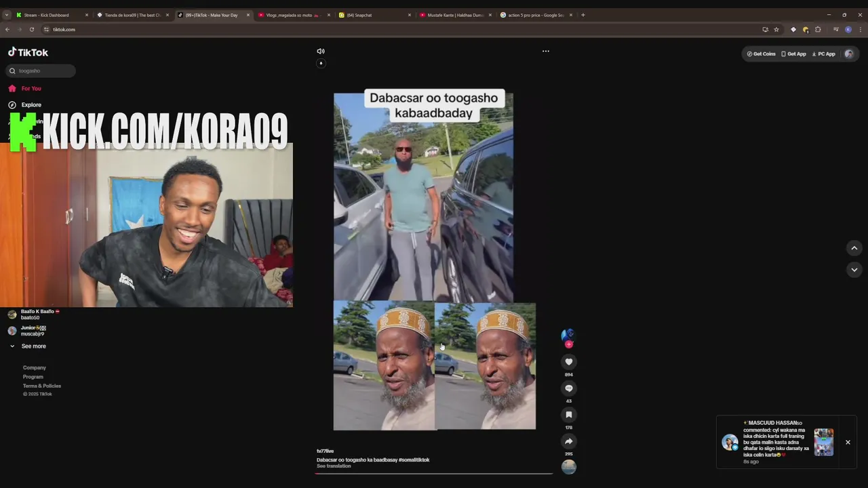Click the video progress bar
Screen dimensions: 868x488
coord(434,473)
